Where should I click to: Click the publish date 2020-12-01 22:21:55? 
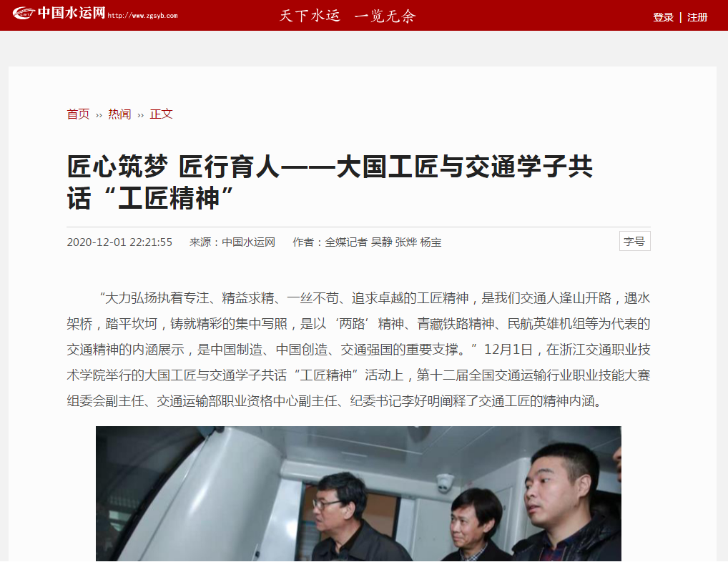coord(119,242)
